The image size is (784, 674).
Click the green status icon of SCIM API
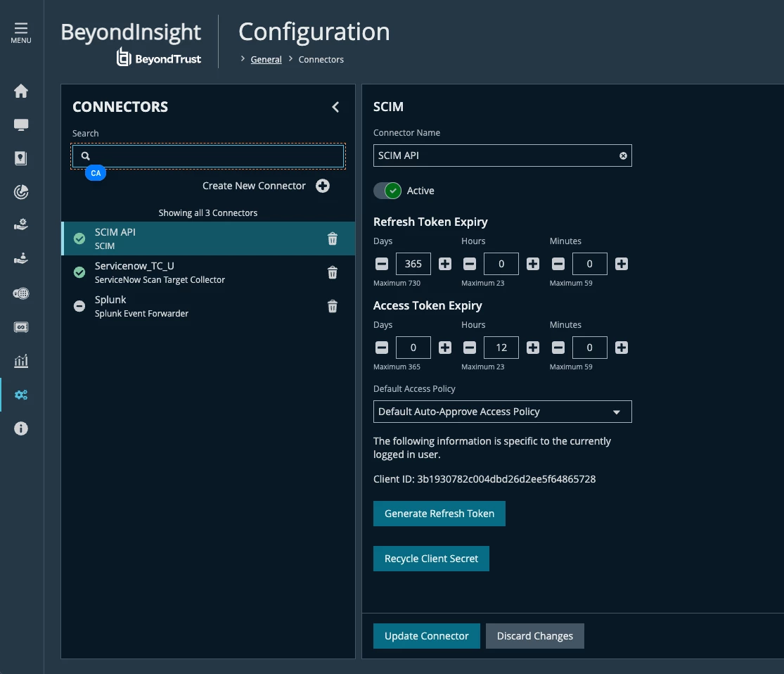pos(79,239)
